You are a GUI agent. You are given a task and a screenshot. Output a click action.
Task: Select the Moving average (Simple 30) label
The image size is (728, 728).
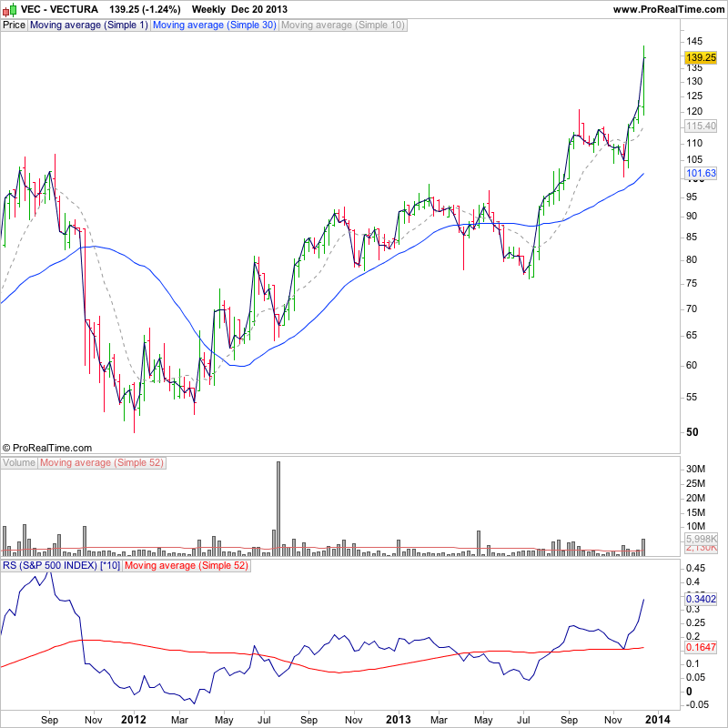[215, 25]
